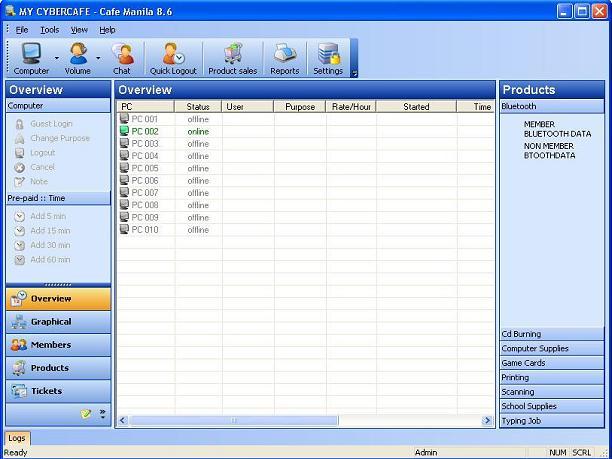The image size is (612, 459).
Task: Expand the Cd Burning category
Action: tap(552, 334)
